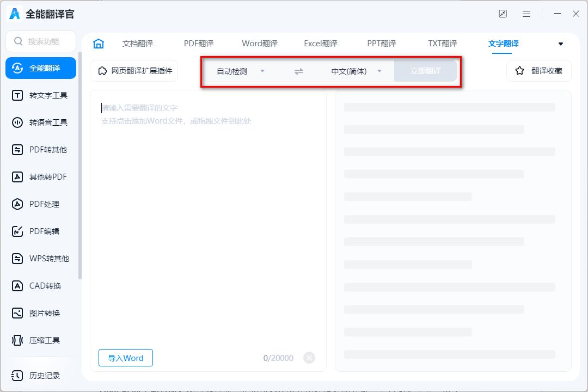The image size is (588, 392).
Task: Star translation via 翻译收藏
Action: [538, 71]
